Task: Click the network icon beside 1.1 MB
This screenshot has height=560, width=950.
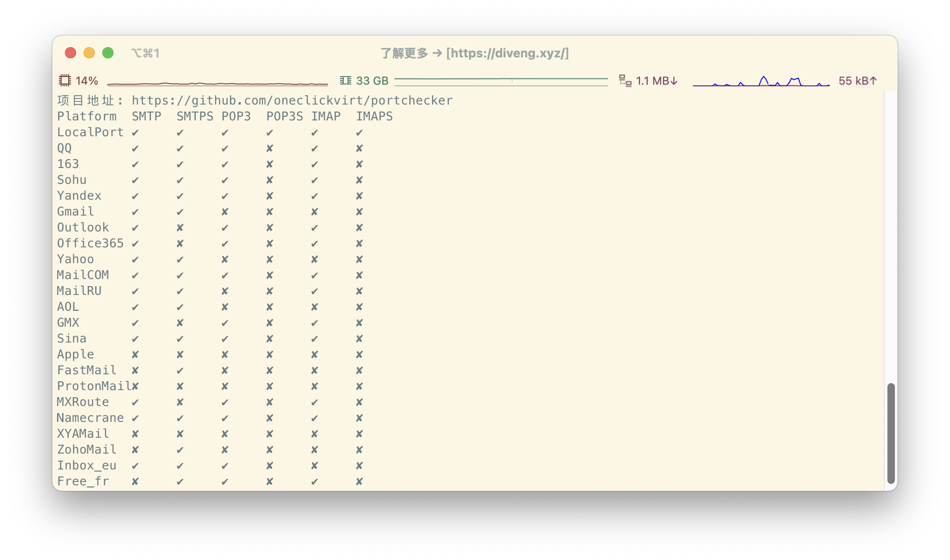Action: click(x=625, y=81)
